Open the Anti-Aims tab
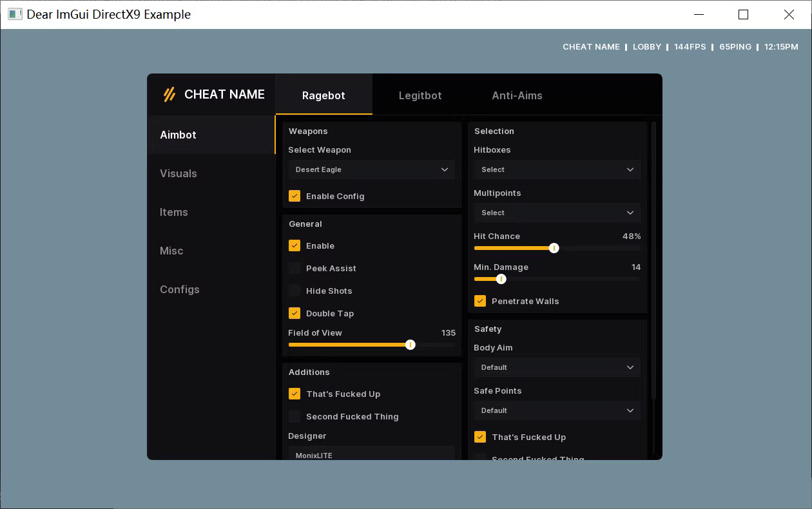 coord(517,95)
